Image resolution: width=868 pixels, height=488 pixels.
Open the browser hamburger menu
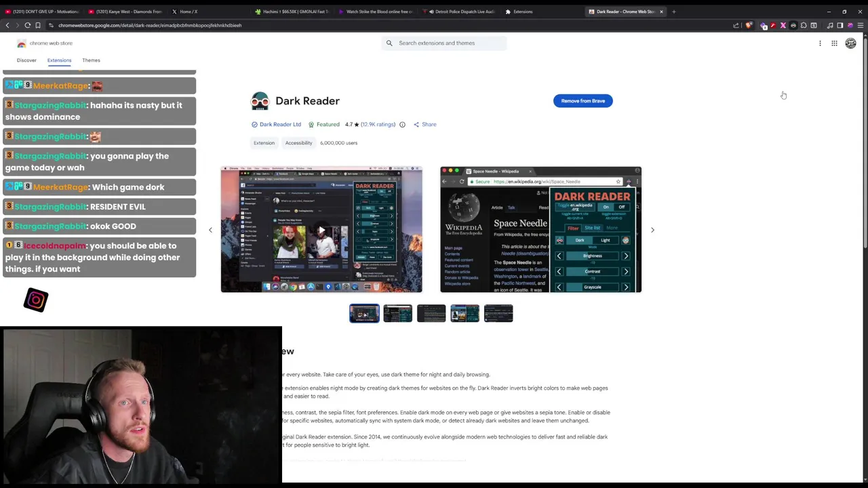point(861,26)
